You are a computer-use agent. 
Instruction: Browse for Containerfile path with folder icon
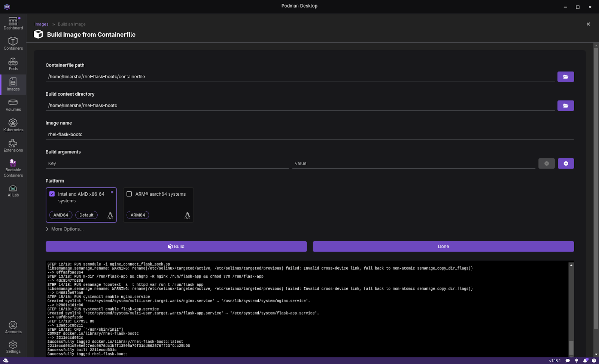point(565,77)
